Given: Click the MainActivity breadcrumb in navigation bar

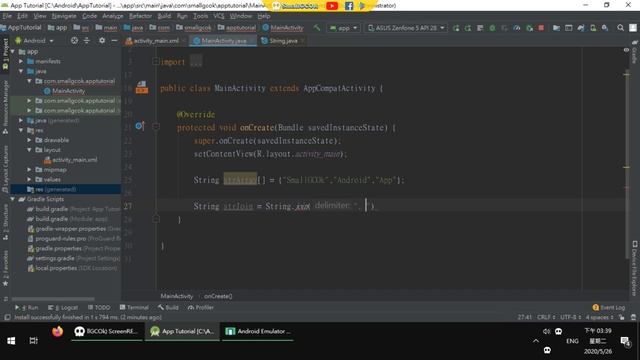Looking at the screenshot, I should (x=283, y=28).
